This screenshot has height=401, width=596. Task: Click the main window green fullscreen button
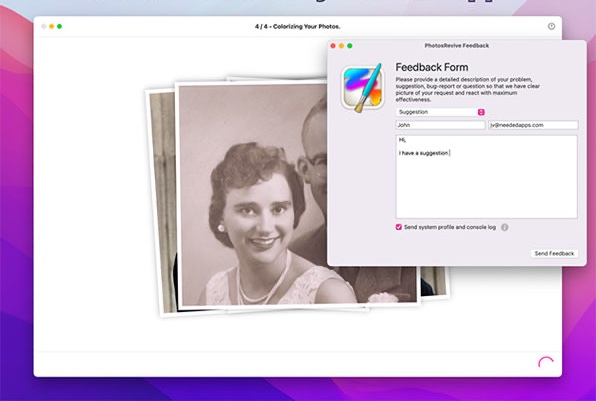point(59,26)
